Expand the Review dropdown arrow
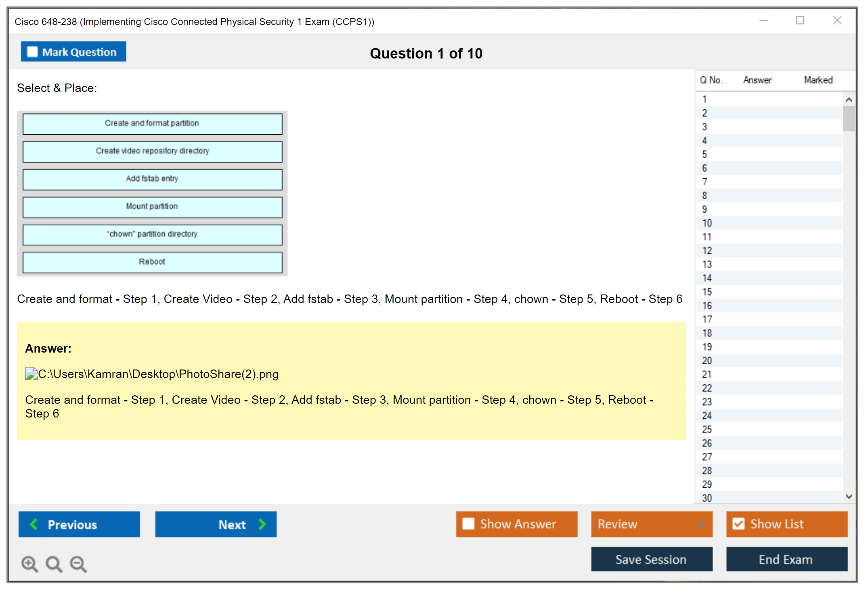Image resolution: width=868 pixels, height=593 pixels. click(x=700, y=524)
